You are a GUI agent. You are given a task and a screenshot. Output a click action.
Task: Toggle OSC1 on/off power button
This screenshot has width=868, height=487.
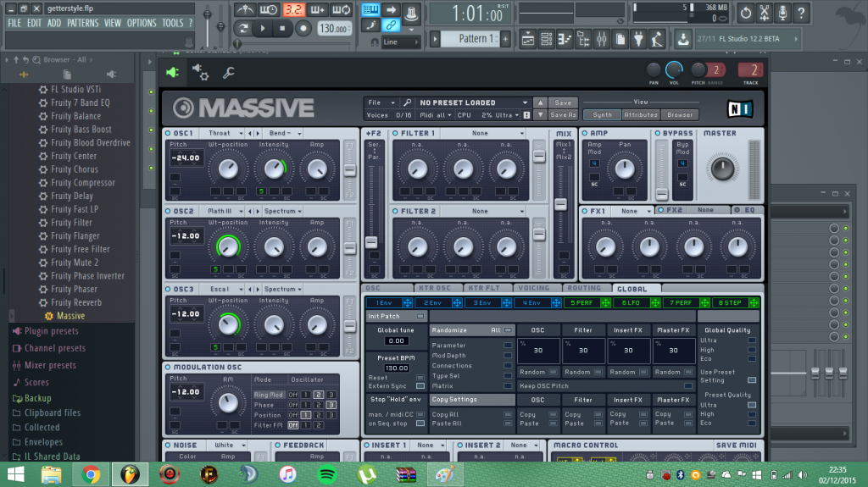click(168, 133)
